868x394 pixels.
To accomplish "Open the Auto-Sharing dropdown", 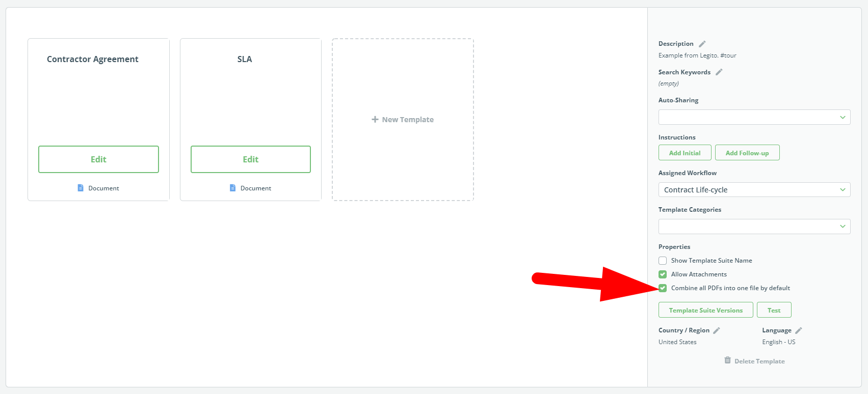I will point(754,117).
